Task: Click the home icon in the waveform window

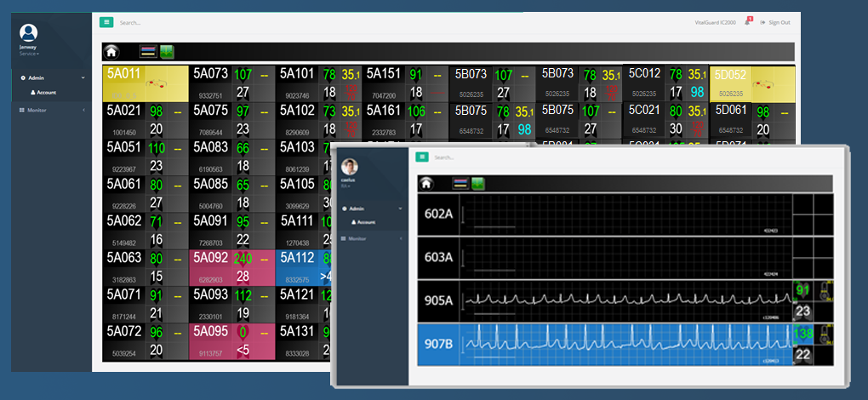Action: pyautogui.click(x=427, y=183)
